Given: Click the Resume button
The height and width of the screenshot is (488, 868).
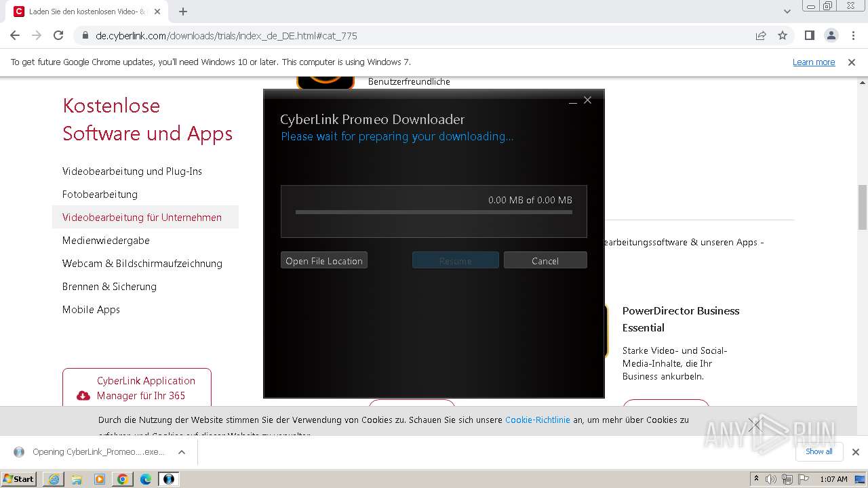Looking at the screenshot, I should tap(456, 260).
